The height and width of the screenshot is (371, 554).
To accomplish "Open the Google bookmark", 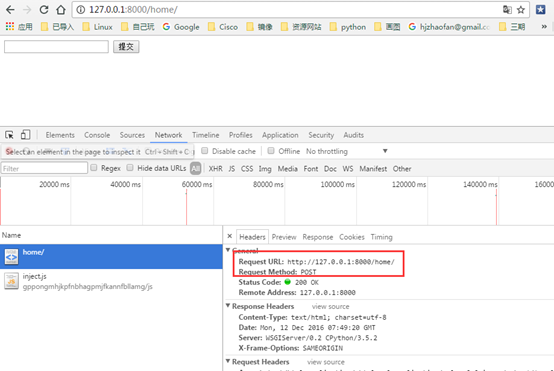I will tap(181, 27).
